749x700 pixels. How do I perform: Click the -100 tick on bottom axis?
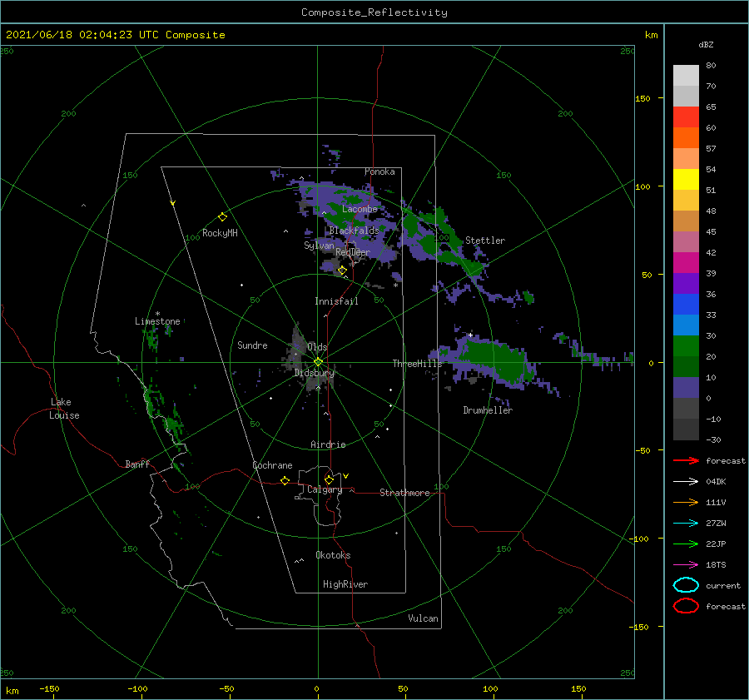(x=137, y=689)
